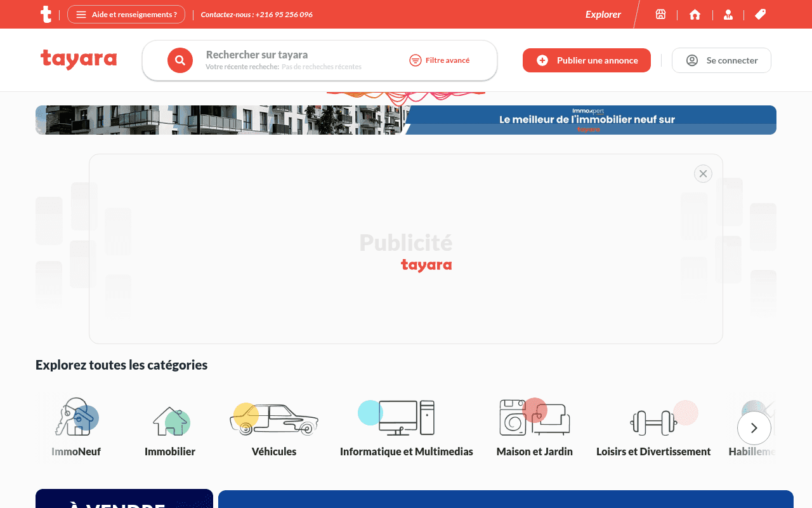
Task: Dismiss the Publicité ad with the X
Action: click(x=702, y=173)
